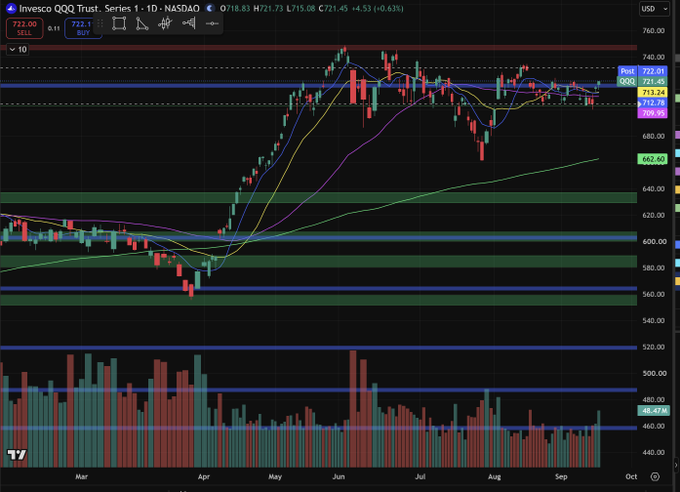The width and height of the screenshot is (680, 492).
Task: Collapse the indicator legend showing 10
Action: [18, 49]
